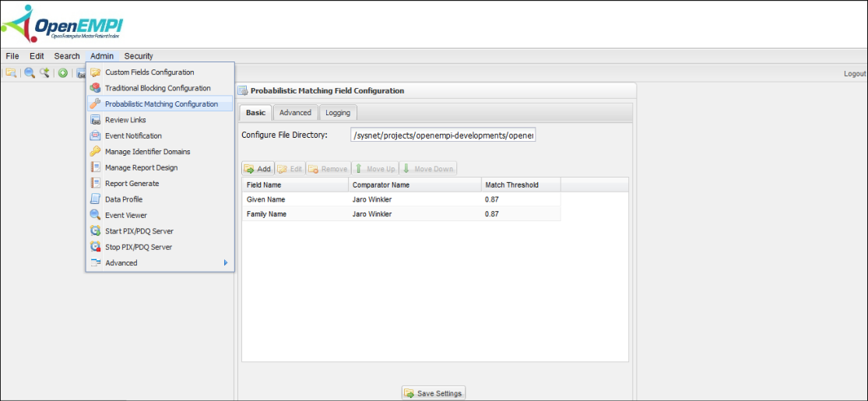868x401 pixels.
Task: Click the Start PIX/PDQ Server icon
Action: 95,231
